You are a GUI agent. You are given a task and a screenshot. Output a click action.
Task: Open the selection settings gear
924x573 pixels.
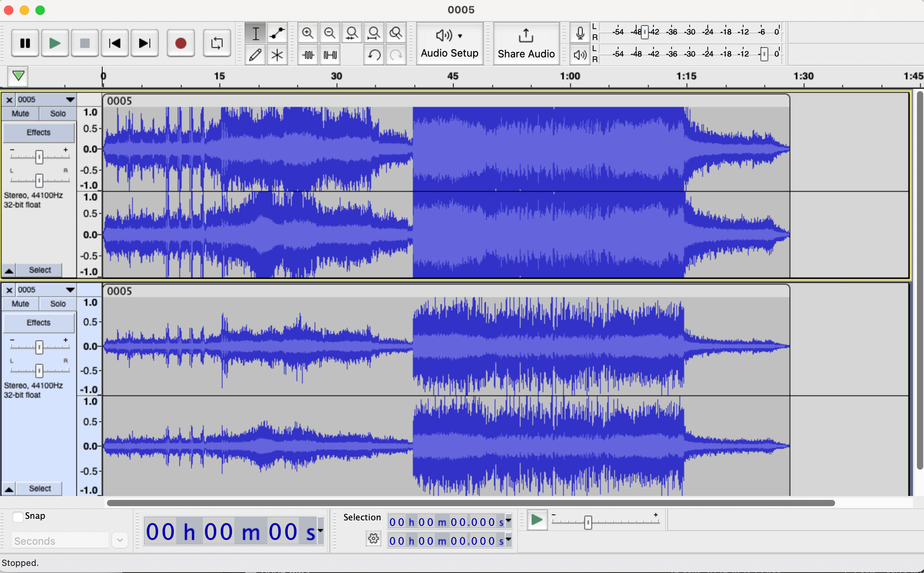pos(373,539)
